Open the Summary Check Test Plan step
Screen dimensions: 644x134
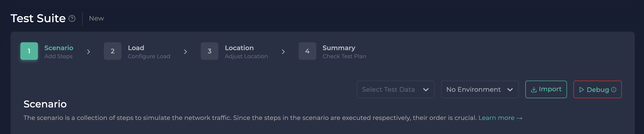tap(344, 52)
